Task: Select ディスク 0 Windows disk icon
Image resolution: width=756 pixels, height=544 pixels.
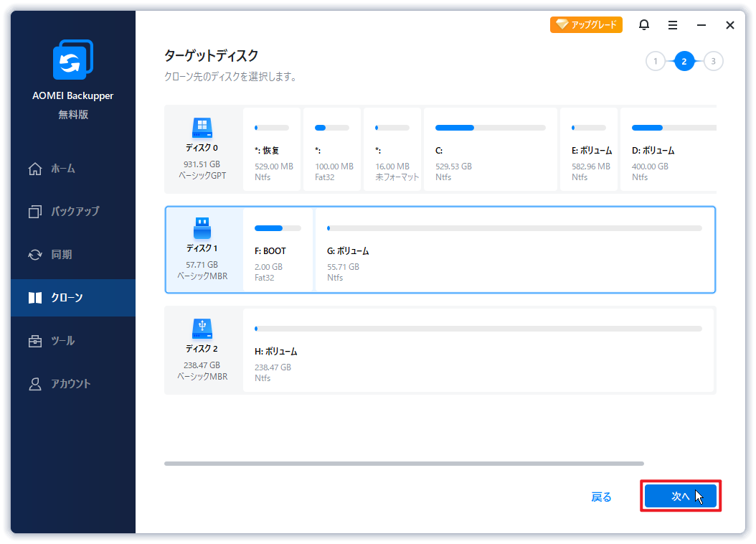Action: coord(202,128)
